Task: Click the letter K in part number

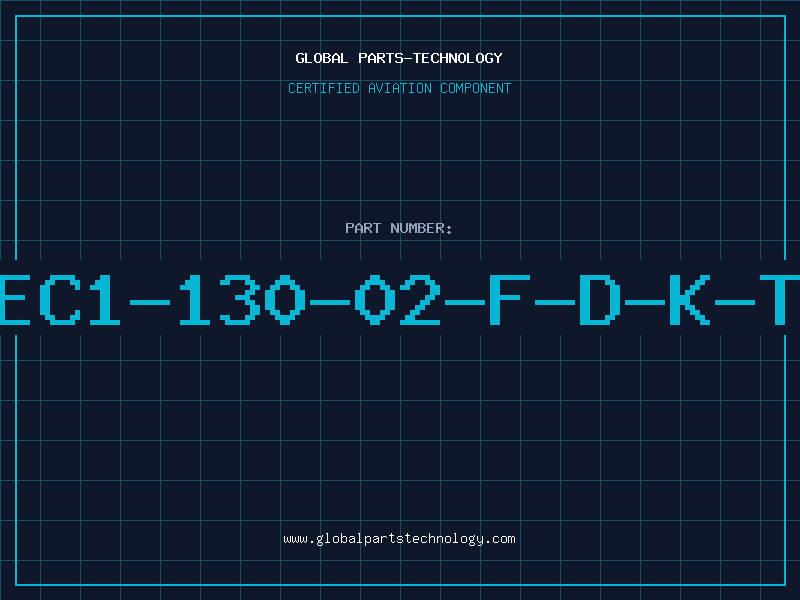Action: 690,299
